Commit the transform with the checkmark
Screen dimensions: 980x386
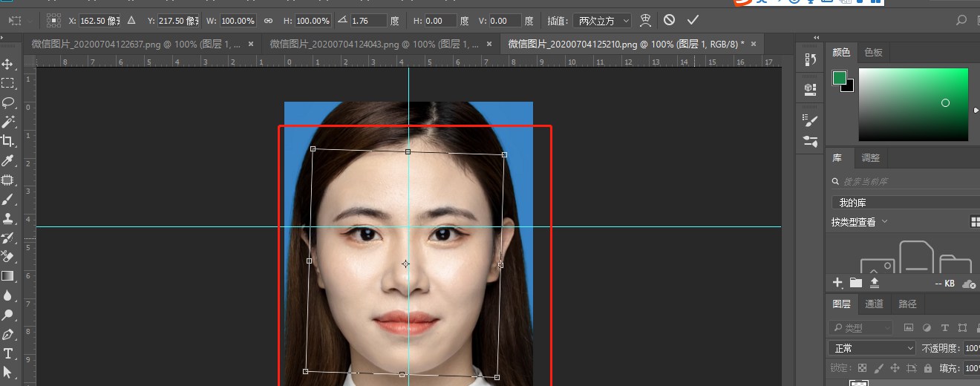693,20
